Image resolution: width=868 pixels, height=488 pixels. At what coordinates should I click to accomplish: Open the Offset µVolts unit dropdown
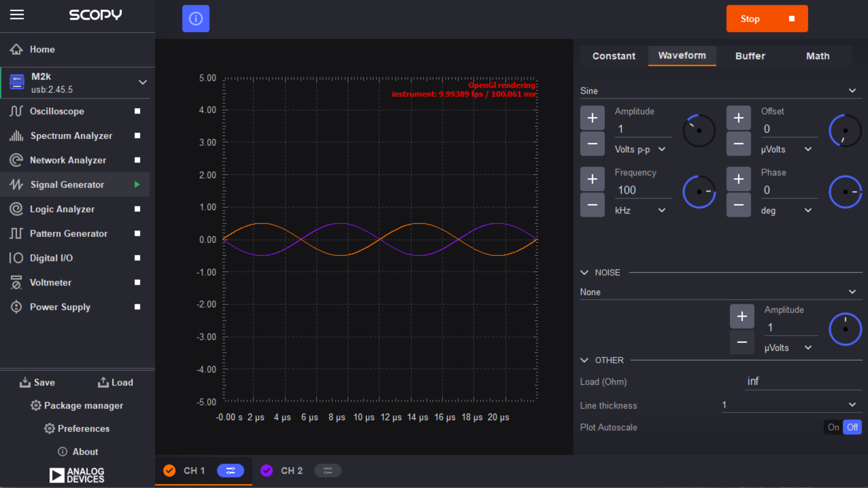pos(786,149)
